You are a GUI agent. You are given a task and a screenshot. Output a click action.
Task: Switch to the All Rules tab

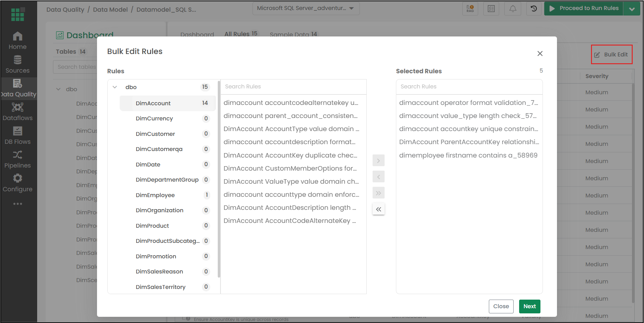tap(241, 34)
